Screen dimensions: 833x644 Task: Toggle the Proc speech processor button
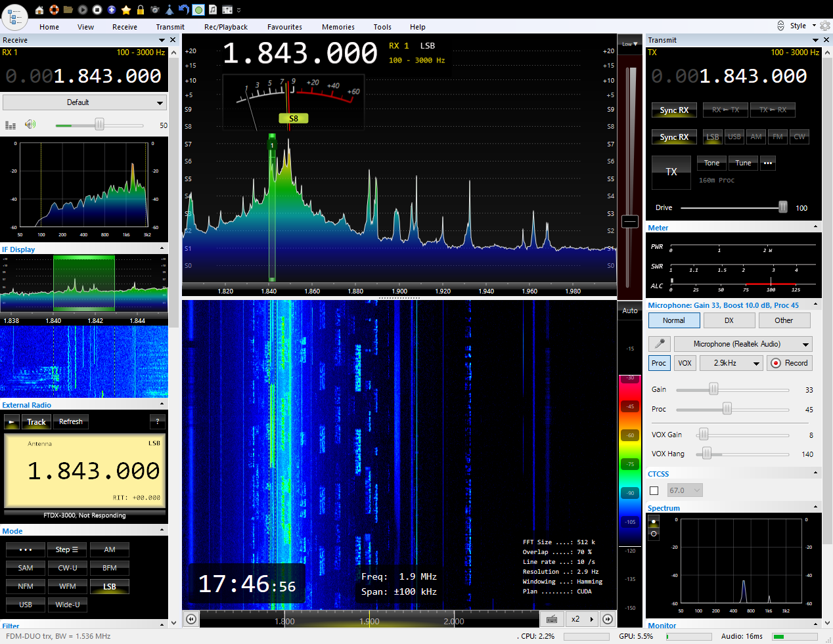659,363
